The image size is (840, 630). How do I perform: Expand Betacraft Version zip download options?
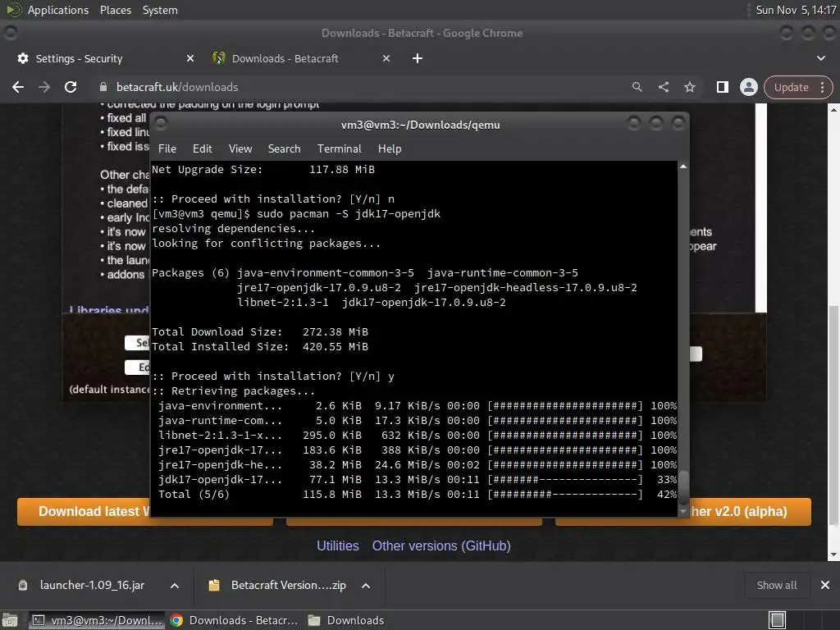366,586
